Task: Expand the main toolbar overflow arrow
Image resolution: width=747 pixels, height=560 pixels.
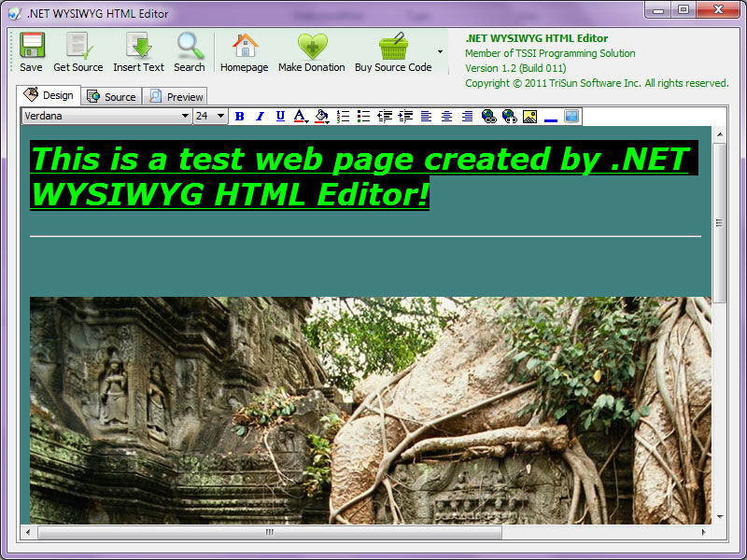Action: (x=441, y=51)
